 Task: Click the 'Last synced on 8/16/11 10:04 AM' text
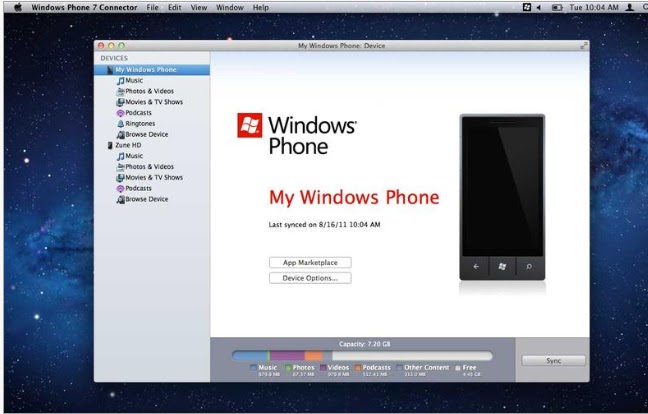coord(324,225)
